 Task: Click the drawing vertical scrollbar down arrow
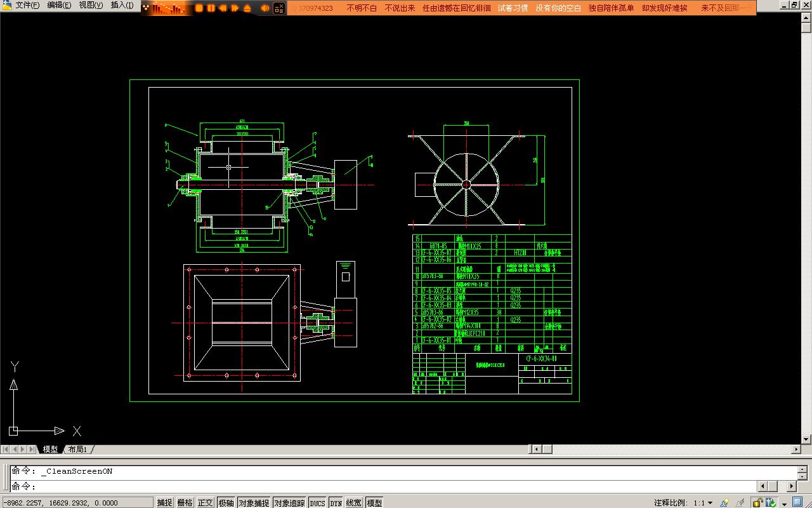point(807,439)
